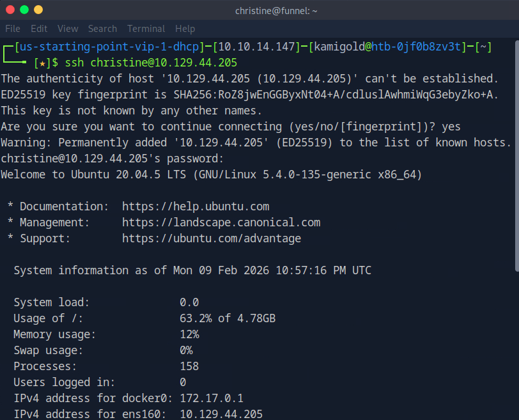Open the Terminal menu
Screen dimensions: 519x420
coord(146,29)
